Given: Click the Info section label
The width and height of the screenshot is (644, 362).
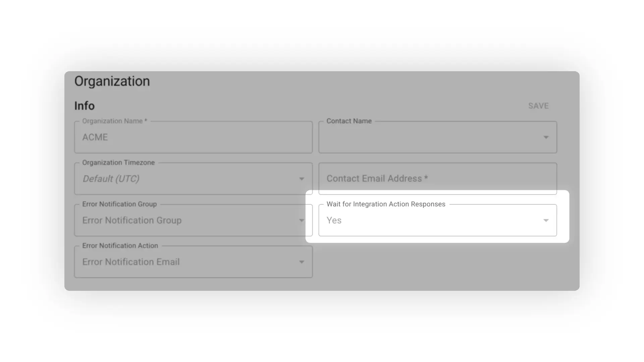Looking at the screenshot, I should (84, 106).
